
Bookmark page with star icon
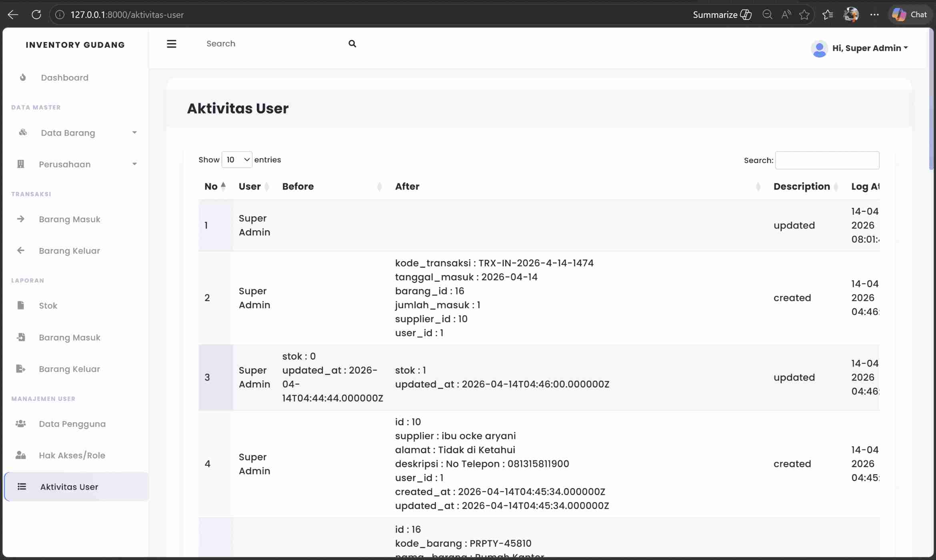(x=804, y=15)
